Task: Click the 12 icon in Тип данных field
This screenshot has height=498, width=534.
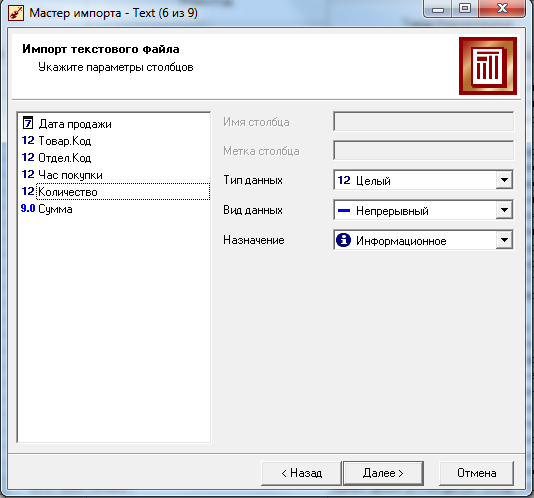Action: tap(344, 180)
